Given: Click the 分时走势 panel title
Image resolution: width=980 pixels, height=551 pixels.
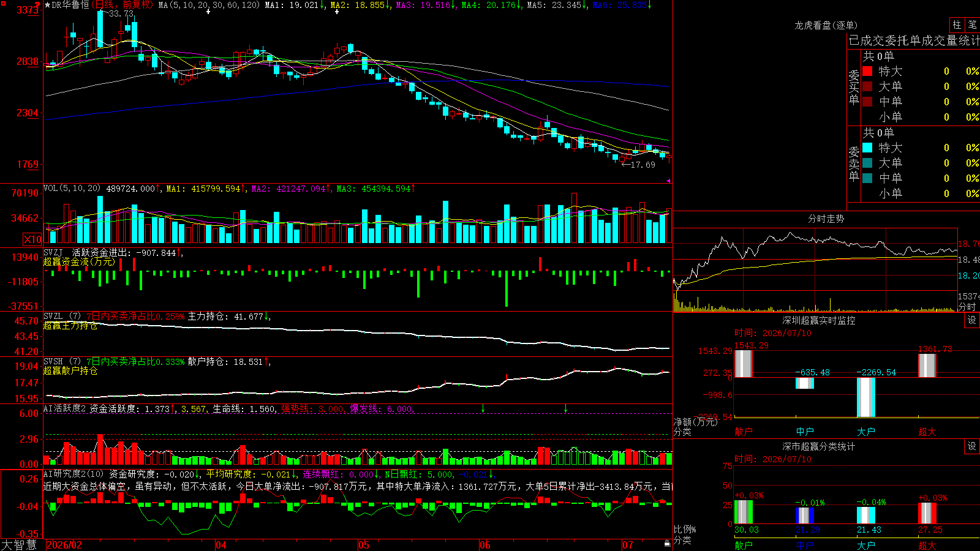Looking at the screenshot, I should tap(826, 219).
